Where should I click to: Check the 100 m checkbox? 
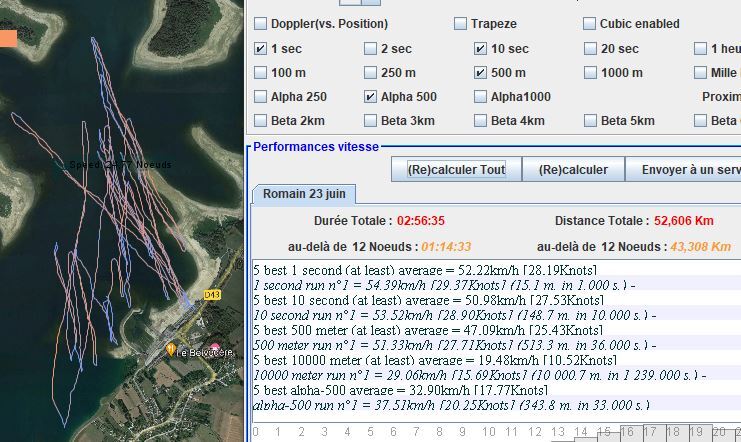click(260, 72)
